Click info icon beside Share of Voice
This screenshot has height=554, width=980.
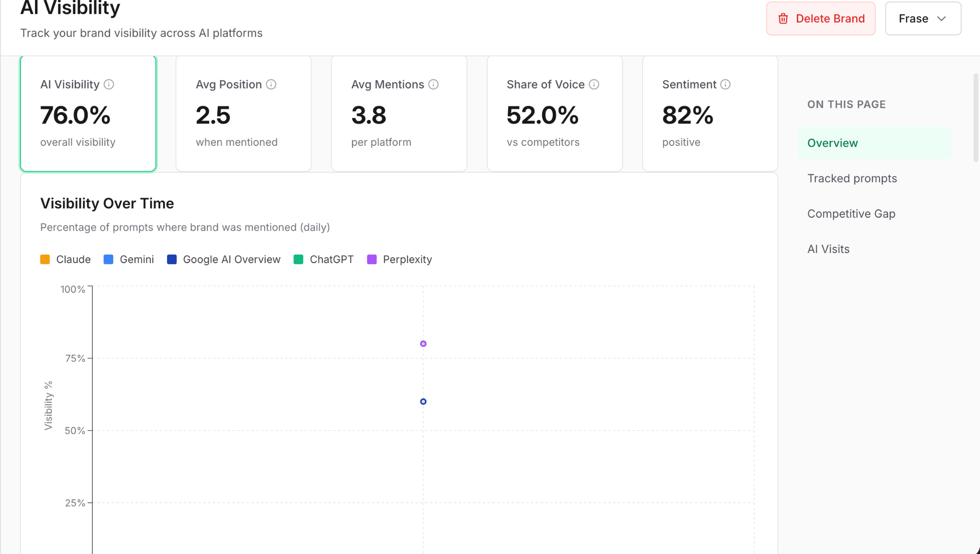(594, 85)
